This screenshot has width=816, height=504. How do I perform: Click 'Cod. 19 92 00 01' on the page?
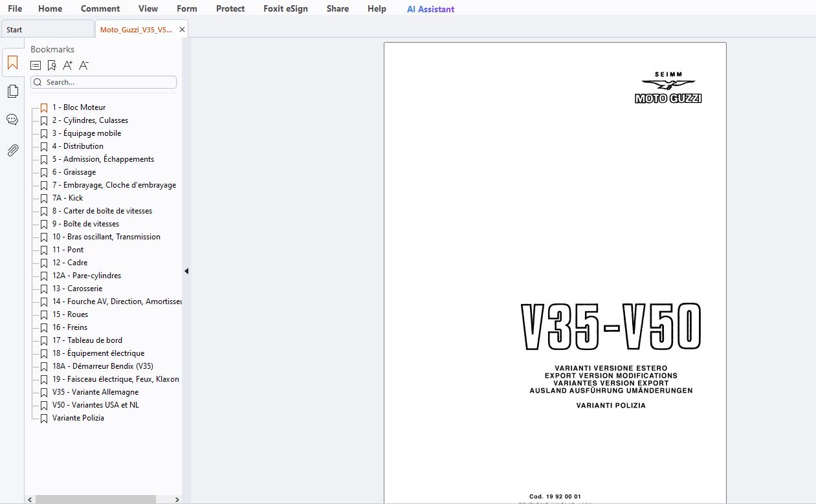click(555, 496)
